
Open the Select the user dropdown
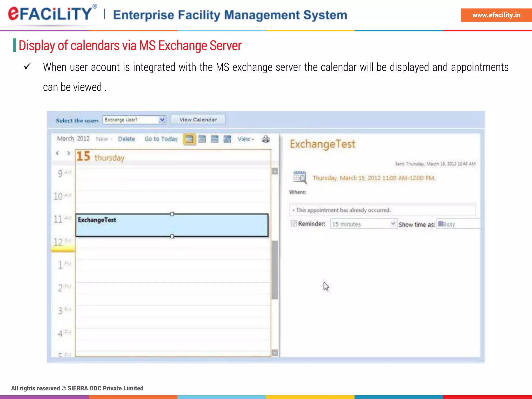[134, 120]
